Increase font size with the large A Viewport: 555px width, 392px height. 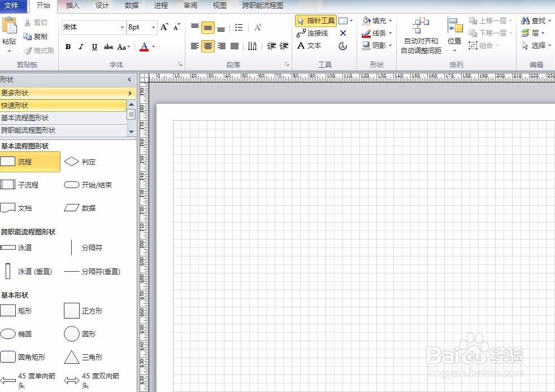(x=164, y=27)
